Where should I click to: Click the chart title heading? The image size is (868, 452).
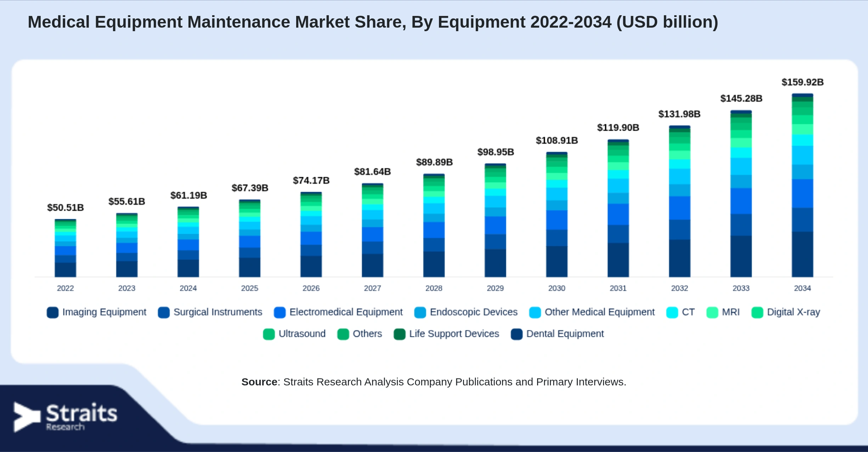coord(373,22)
